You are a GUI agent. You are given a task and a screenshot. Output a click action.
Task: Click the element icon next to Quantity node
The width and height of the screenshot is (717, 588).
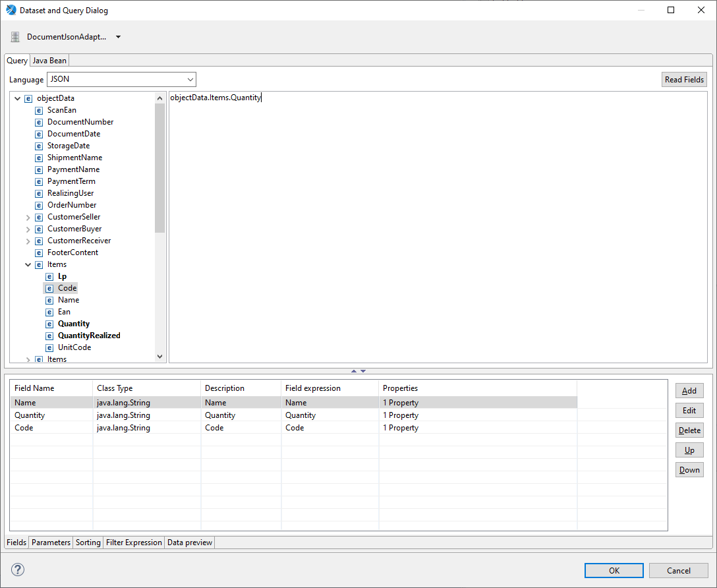(49, 324)
